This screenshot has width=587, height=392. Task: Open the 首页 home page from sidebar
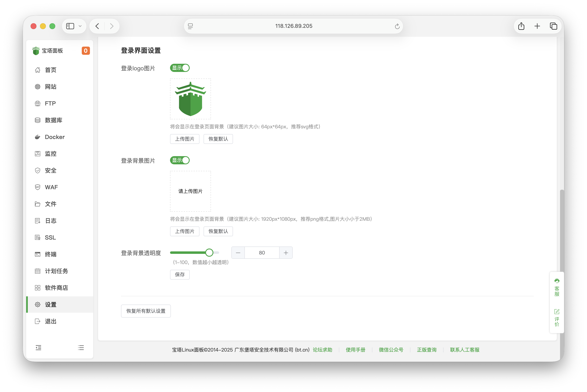50,70
